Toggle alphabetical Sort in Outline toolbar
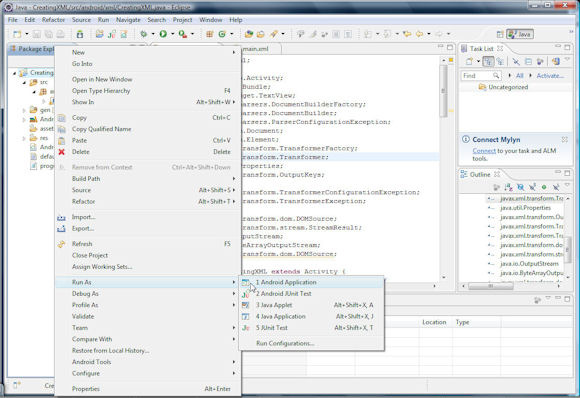Viewport: 580px width, 398px height. click(x=509, y=187)
